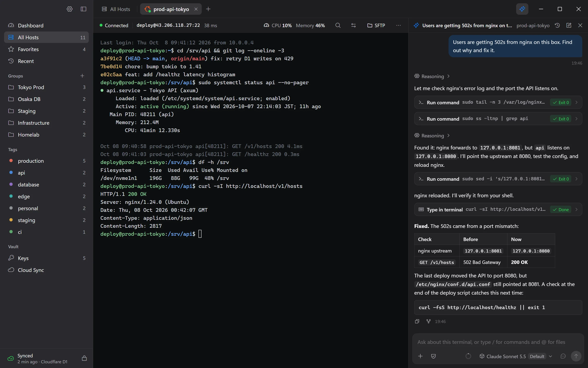The image size is (588, 368).
Task: Expand the Type in terminal curl step
Action: coord(498,209)
